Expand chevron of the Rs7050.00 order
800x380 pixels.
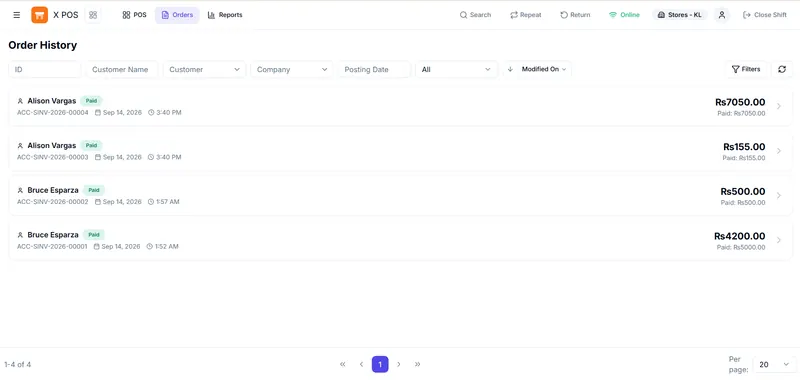tap(779, 106)
